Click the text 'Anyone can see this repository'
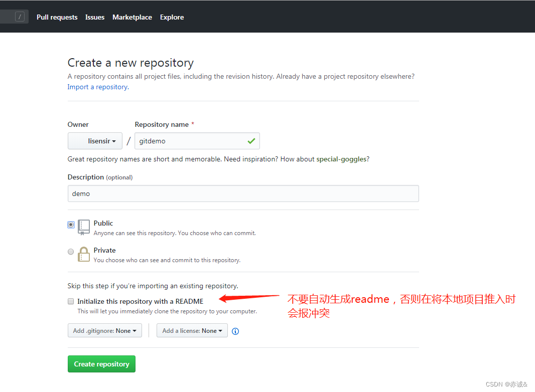Image resolution: width=535 pixels, height=392 pixels. (135, 233)
